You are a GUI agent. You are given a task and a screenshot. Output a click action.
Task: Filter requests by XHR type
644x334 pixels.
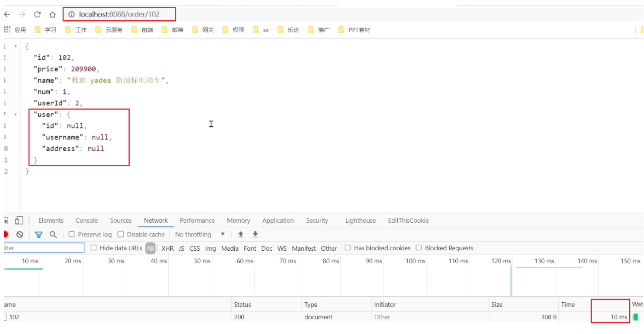pyautogui.click(x=168, y=248)
